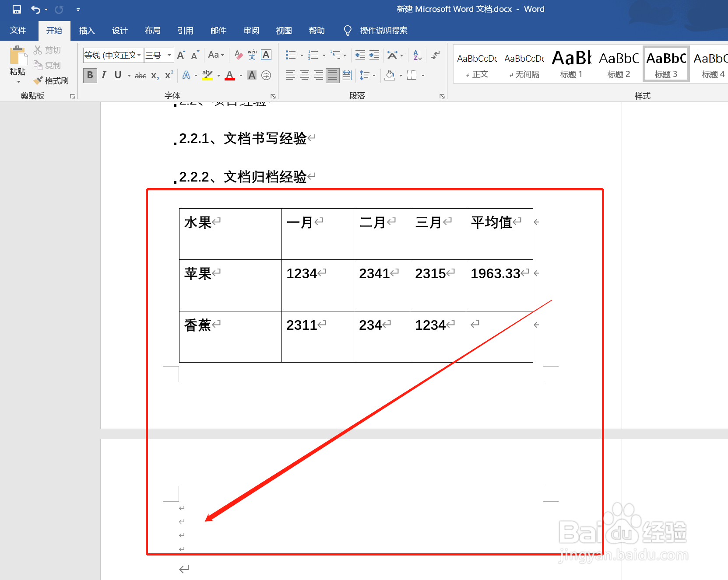Switch to the 插入 ribbon tab
728x580 pixels.
coord(87,30)
